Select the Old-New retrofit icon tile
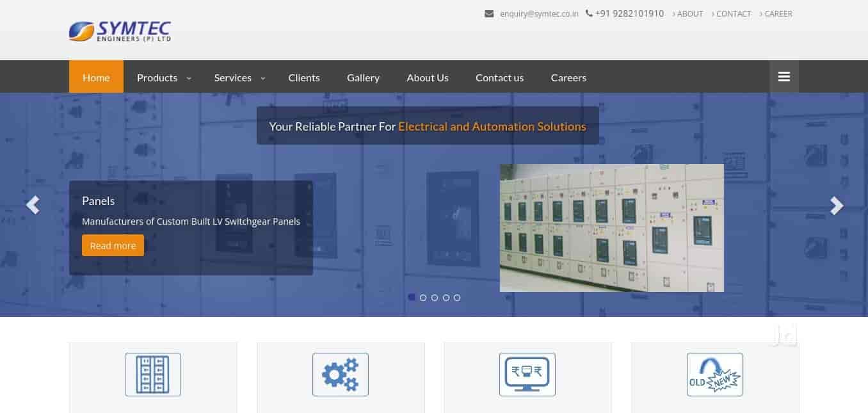Image resolution: width=868 pixels, height=413 pixels. tap(714, 375)
